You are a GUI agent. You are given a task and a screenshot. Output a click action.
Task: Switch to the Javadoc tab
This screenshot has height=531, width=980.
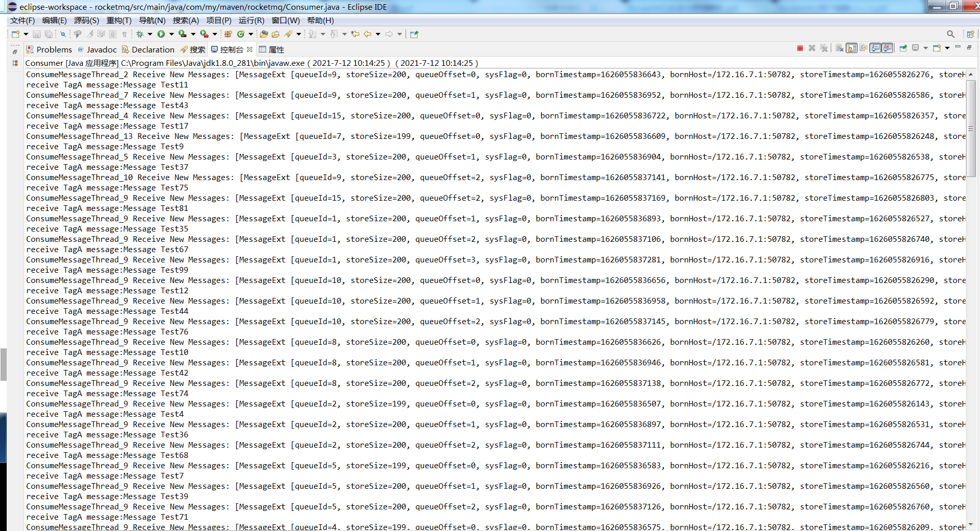(x=97, y=49)
